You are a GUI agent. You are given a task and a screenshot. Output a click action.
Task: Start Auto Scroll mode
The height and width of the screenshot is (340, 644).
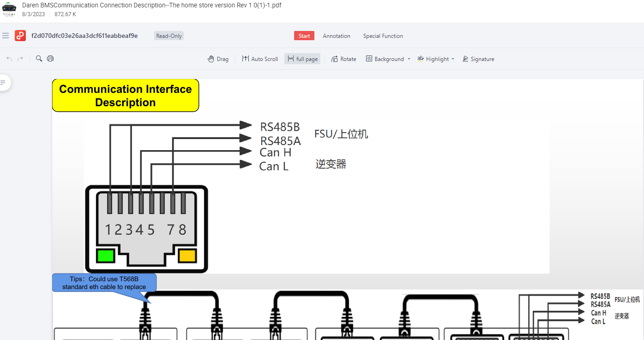[260, 59]
